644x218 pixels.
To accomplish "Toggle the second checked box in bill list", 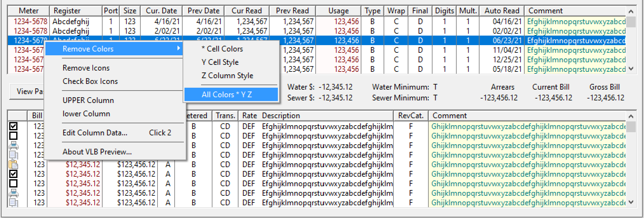I will click(13, 174).
